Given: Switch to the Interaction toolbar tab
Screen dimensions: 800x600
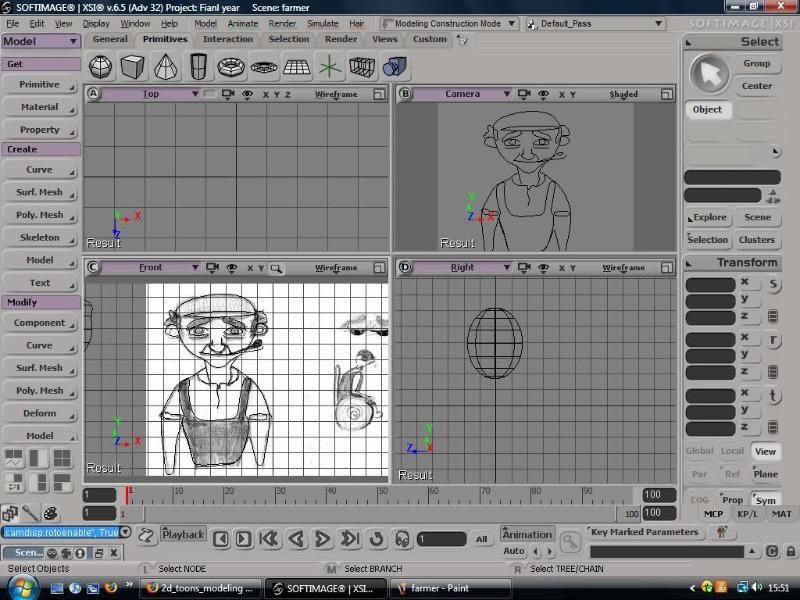Looking at the screenshot, I should 228,39.
